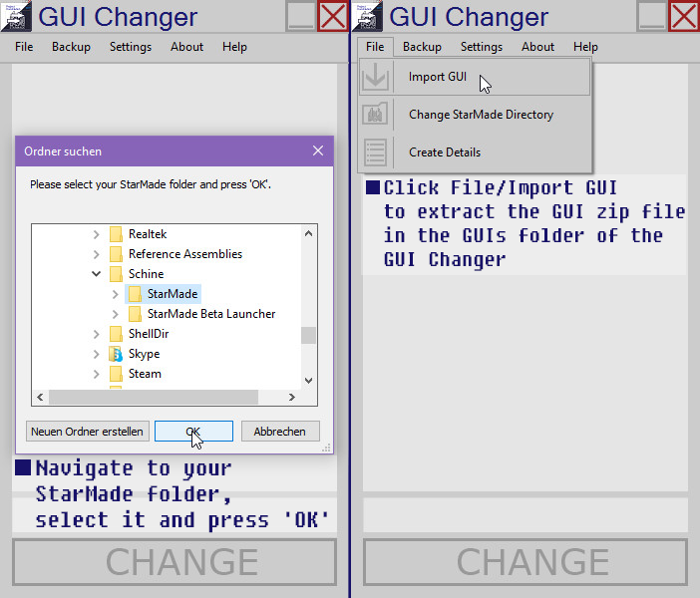Click folder tree scroll up arrow
Viewport: 700px width, 598px height.
point(308,233)
